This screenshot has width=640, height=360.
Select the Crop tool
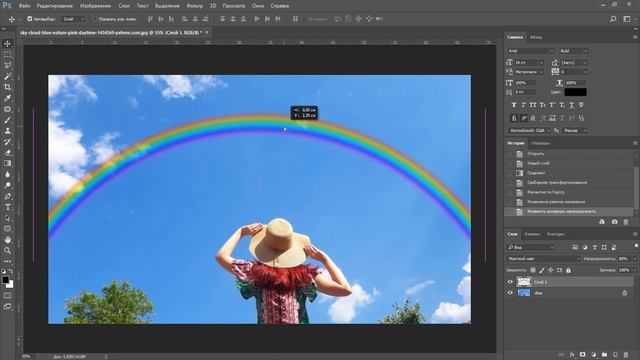[7, 87]
